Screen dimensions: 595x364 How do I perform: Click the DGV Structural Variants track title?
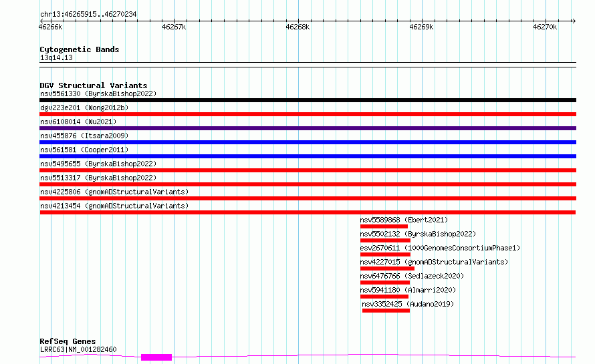pos(94,85)
